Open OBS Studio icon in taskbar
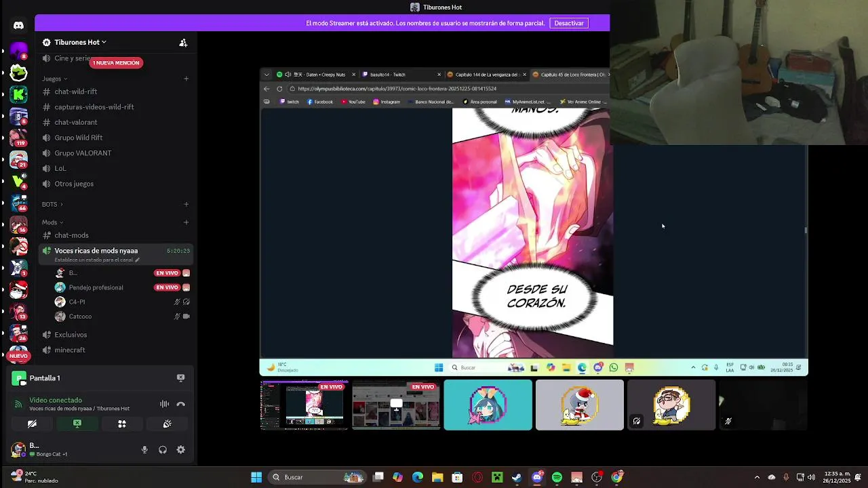This screenshot has width=868, height=488. tap(597, 477)
